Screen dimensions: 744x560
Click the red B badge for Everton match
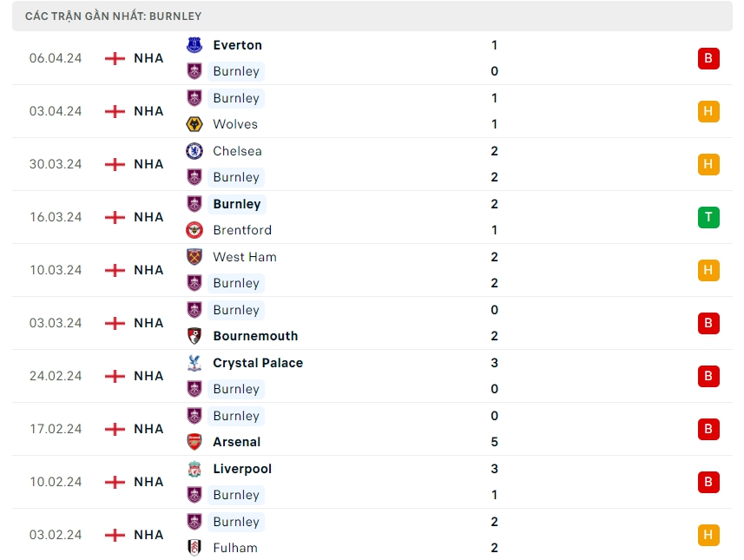tap(708, 58)
